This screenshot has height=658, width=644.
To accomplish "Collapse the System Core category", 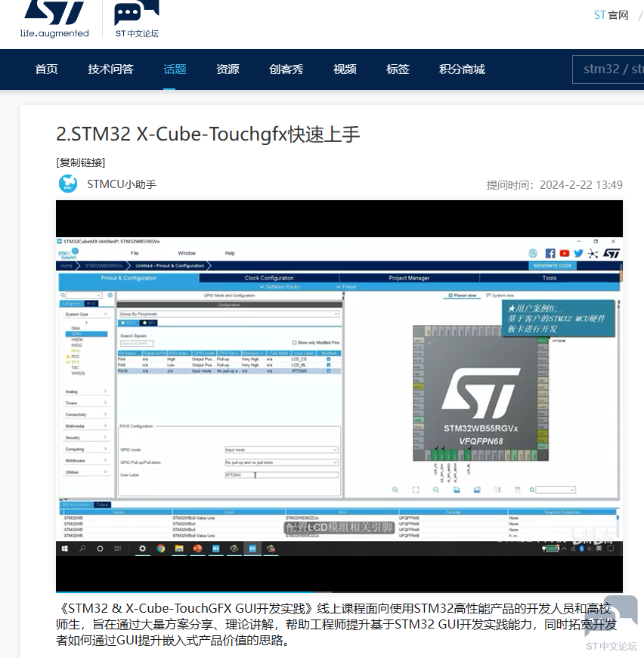I will pos(86,314).
